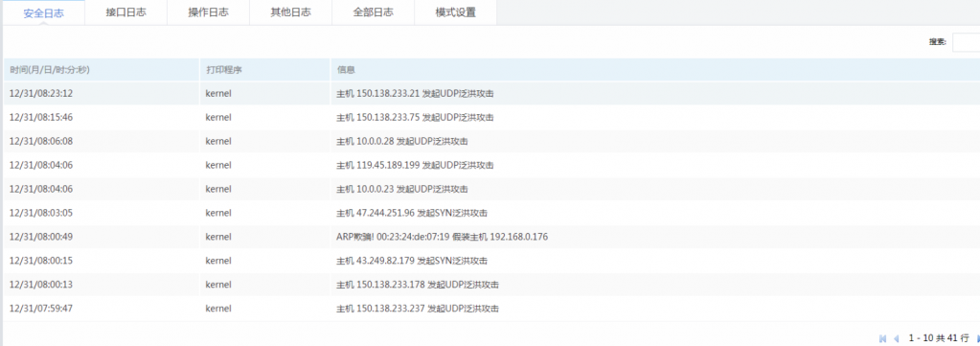Click kernel in the 08:23:12 row

(x=218, y=94)
